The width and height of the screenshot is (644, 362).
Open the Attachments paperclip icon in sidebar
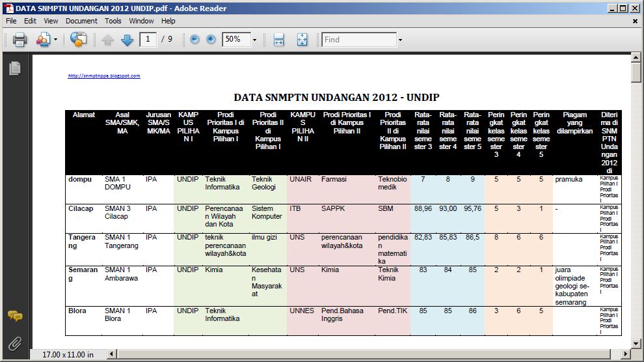click(15, 344)
